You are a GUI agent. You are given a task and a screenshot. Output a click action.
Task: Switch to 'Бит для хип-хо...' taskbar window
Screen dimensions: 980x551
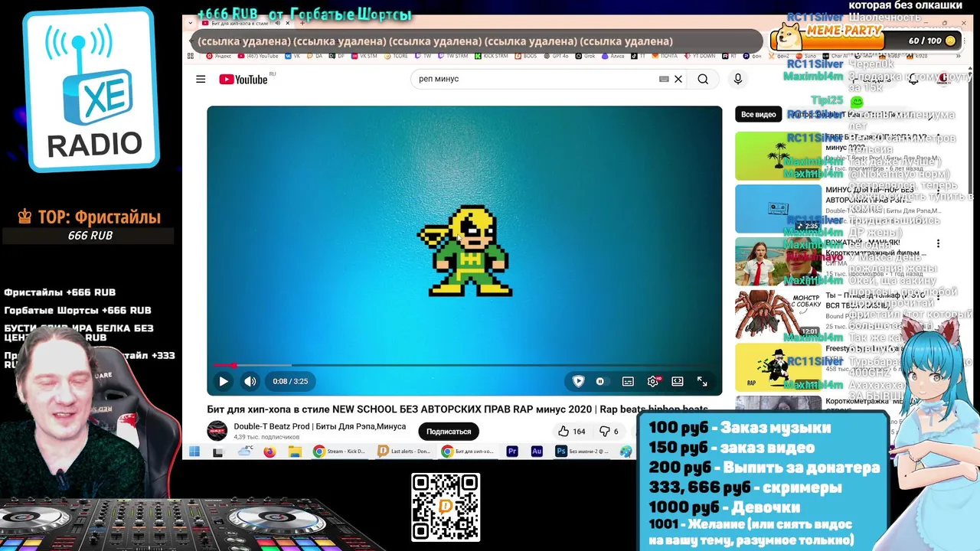coord(468,452)
